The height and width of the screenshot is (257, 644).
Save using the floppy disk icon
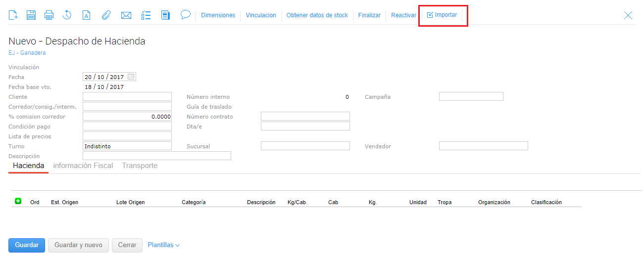[x=31, y=15]
